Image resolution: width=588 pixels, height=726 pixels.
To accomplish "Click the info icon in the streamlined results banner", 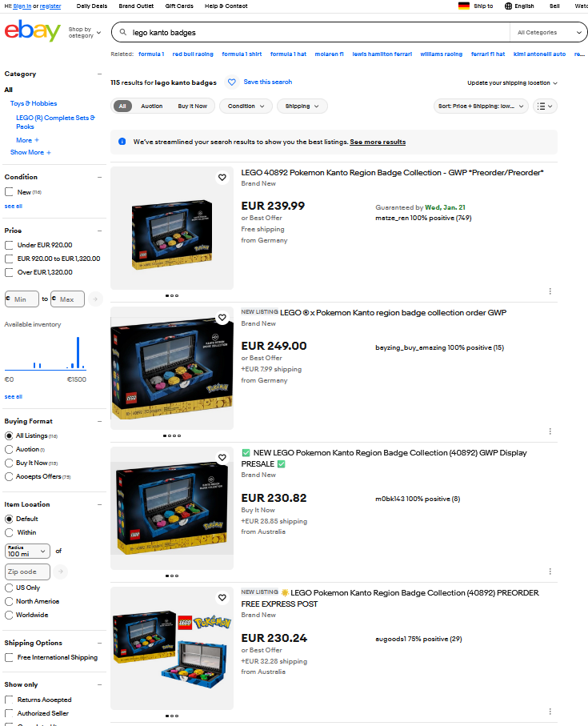I will [122, 142].
